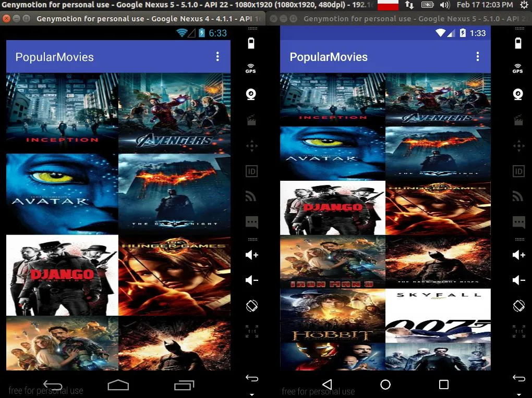The width and height of the screenshot is (532, 398).
Task: Open network indicator in Ubuntu top panel
Action: coord(409,5)
